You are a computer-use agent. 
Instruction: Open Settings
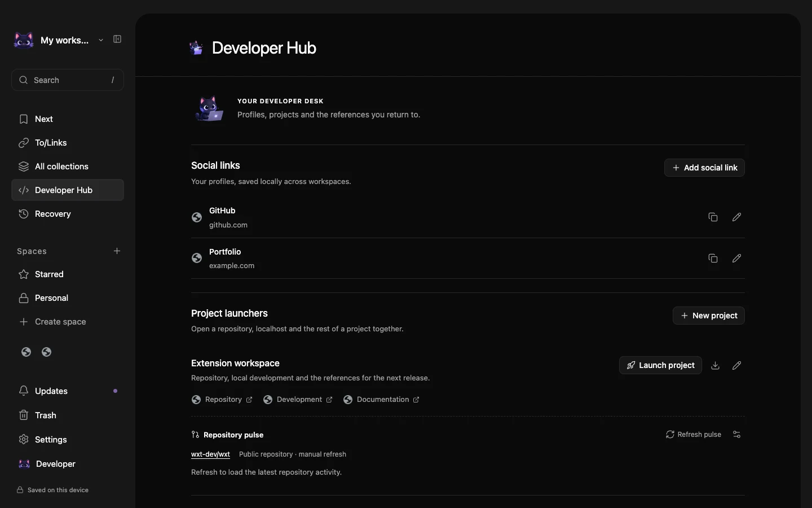pyautogui.click(x=68, y=440)
